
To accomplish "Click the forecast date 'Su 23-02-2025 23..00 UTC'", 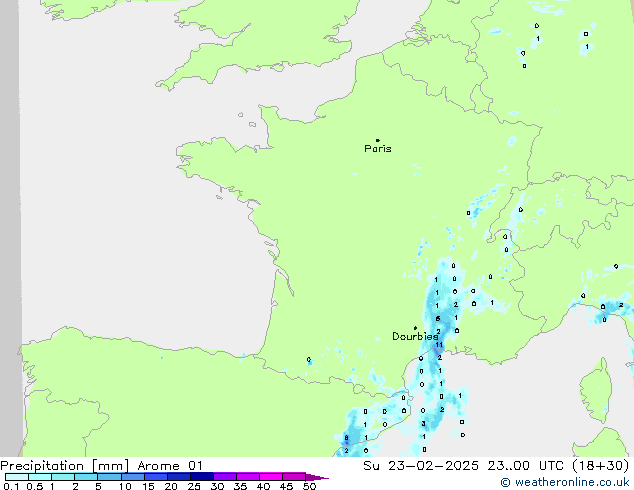I will [x=463, y=466].
